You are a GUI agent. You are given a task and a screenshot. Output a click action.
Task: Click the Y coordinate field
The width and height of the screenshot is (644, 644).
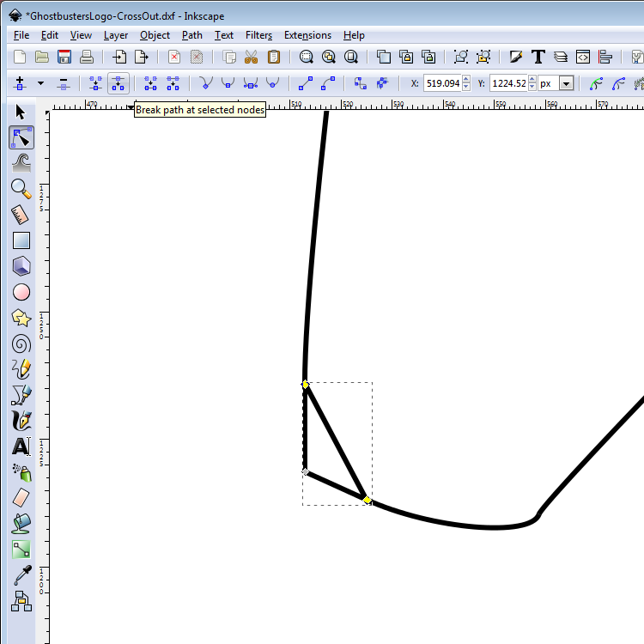(x=508, y=83)
